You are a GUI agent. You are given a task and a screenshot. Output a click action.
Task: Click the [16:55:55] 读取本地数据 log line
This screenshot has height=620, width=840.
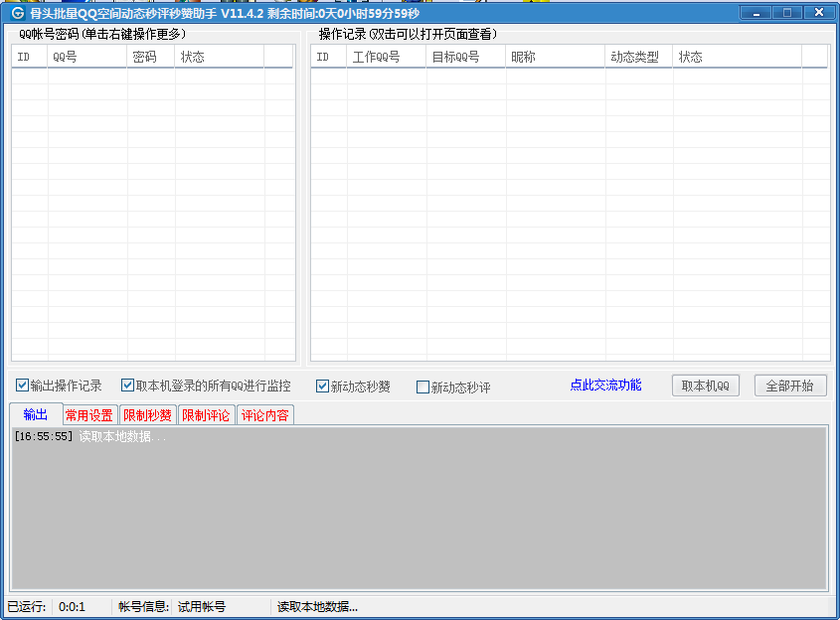pyautogui.click(x=90, y=436)
